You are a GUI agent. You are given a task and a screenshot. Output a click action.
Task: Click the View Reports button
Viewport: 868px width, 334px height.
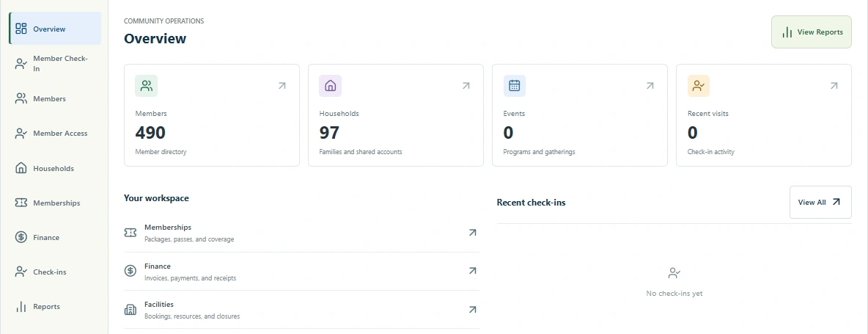click(x=812, y=32)
